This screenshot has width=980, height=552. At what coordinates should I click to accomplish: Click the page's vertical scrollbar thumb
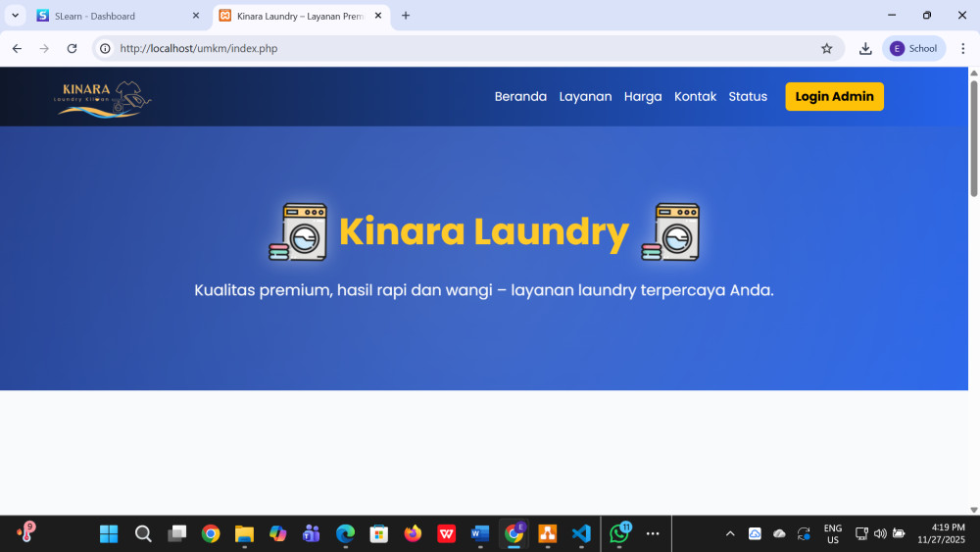click(x=973, y=137)
